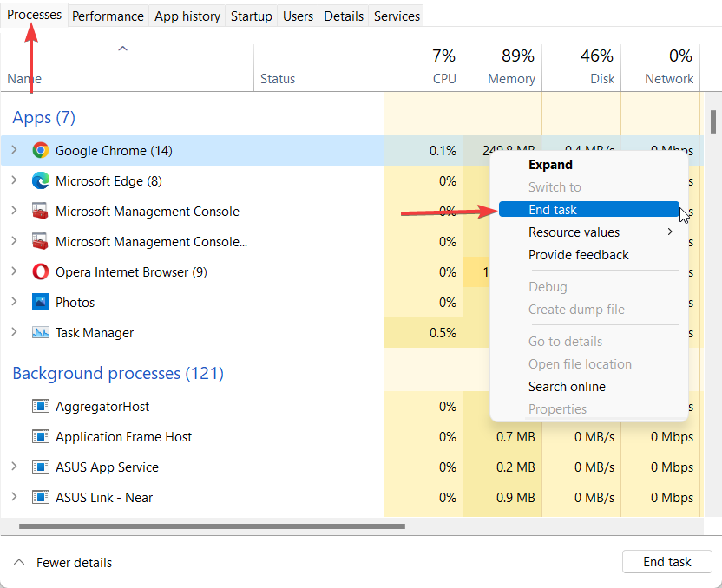Click the Application Frame Host icon
722x588 pixels.
coord(41,436)
